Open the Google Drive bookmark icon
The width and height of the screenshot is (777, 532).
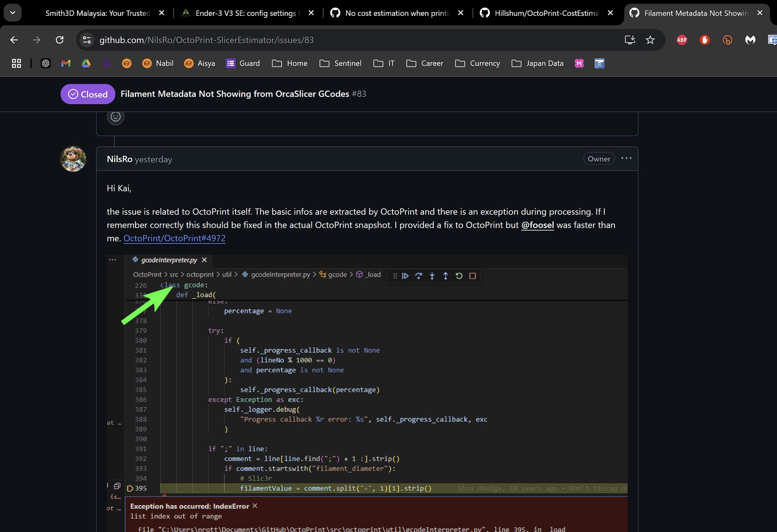[x=86, y=64]
